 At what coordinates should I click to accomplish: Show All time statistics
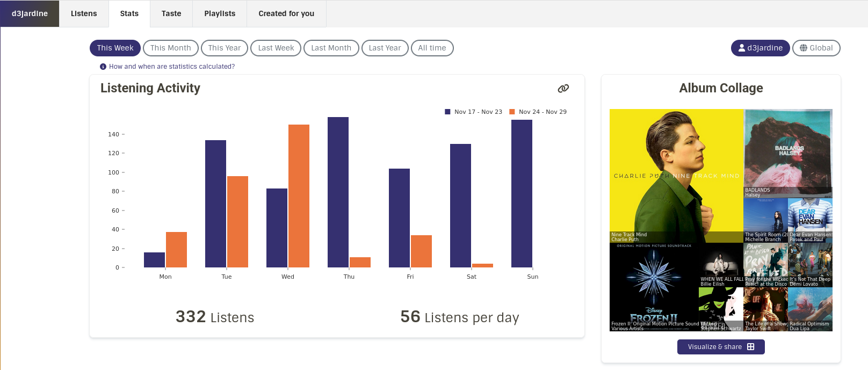[x=432, y=48]
